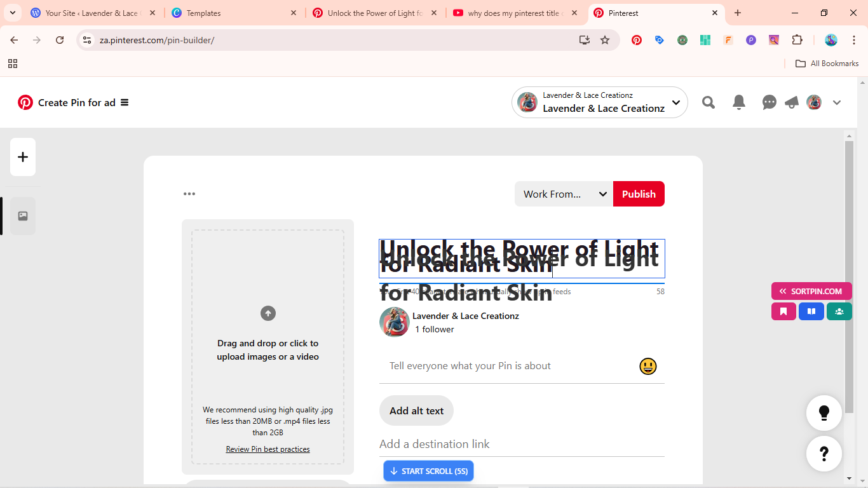Open messages with the speech bubble icon
The image size is (868, 488).
pos(770,102)
